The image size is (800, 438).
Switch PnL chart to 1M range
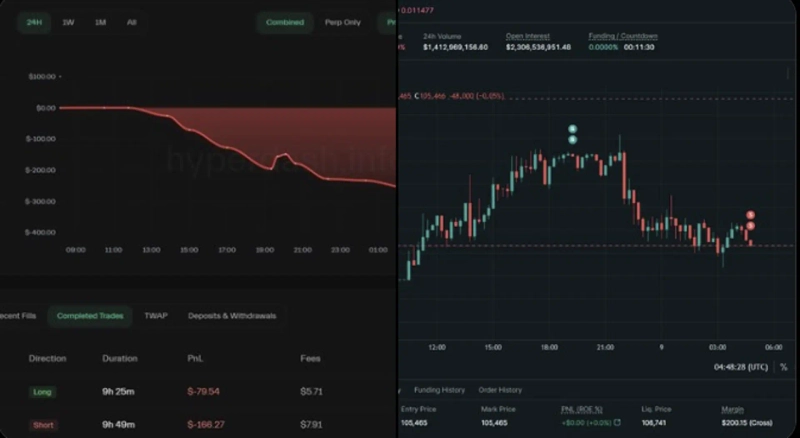tap(100, 22)
